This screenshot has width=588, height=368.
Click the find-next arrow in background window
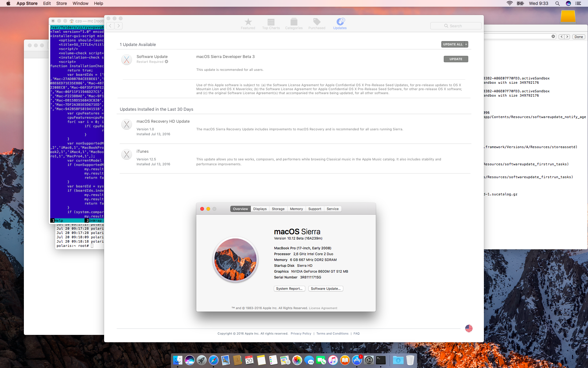(567, 37)
